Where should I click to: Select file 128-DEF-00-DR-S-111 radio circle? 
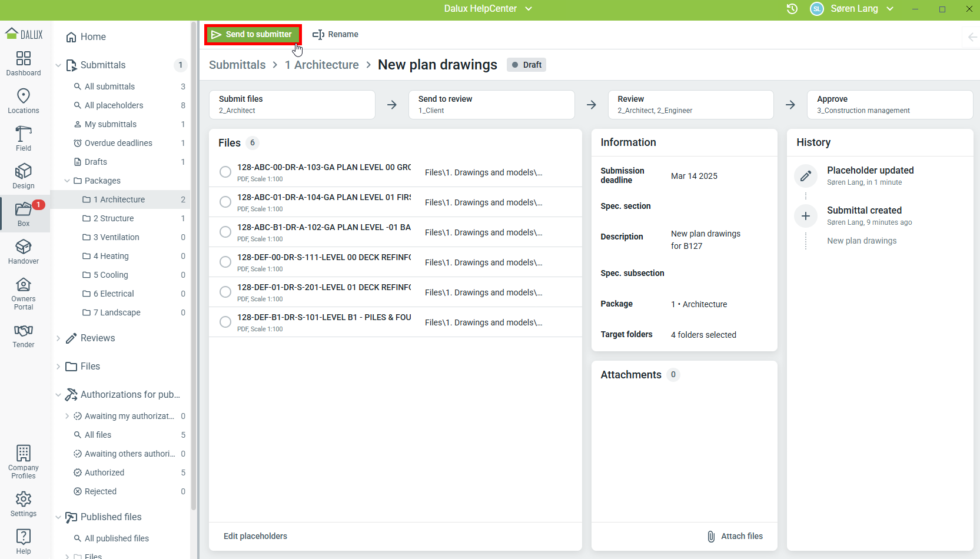point(225,262)
